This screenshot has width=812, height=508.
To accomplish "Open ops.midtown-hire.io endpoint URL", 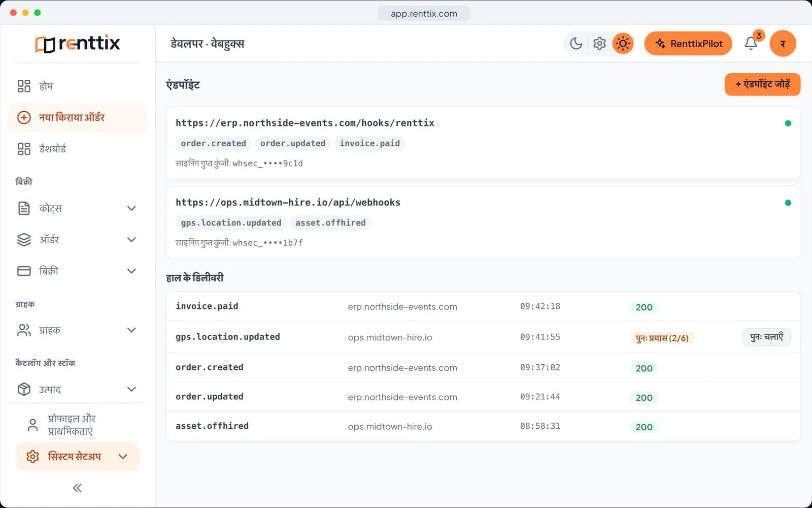I will click(x=288, y=202).
